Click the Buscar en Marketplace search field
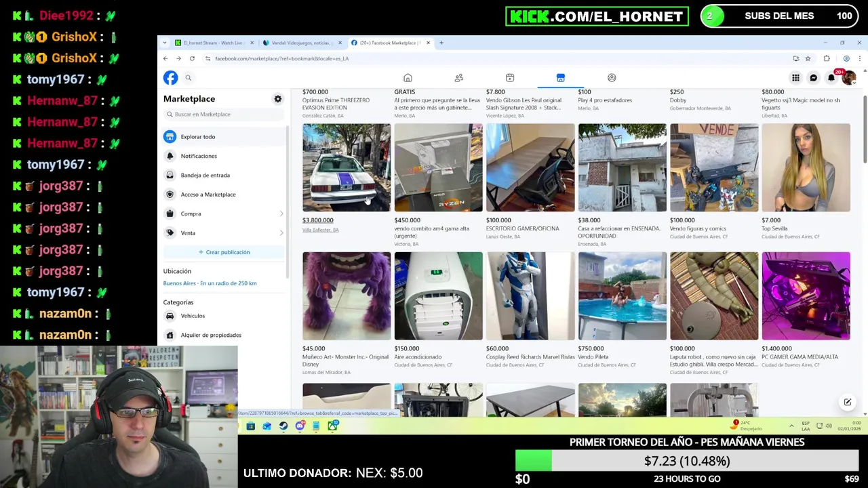The height and width of the screenshot is (488, 868). coord(224,115)
